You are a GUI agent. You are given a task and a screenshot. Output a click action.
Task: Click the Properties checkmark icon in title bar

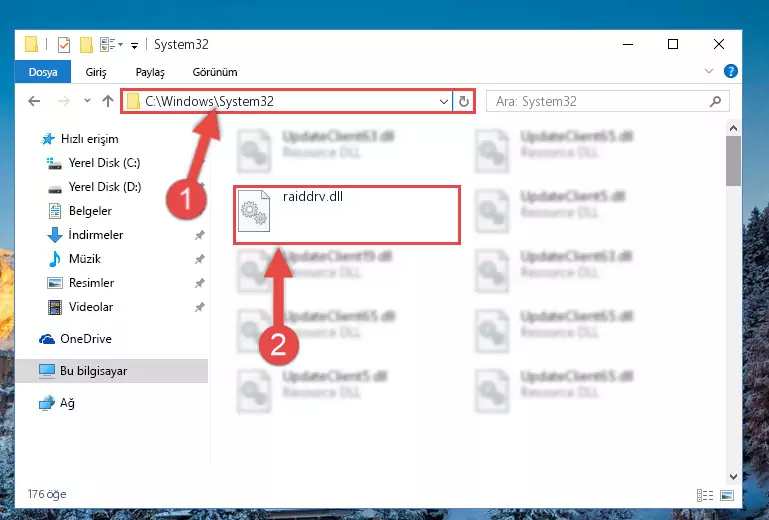coord(64,45)
